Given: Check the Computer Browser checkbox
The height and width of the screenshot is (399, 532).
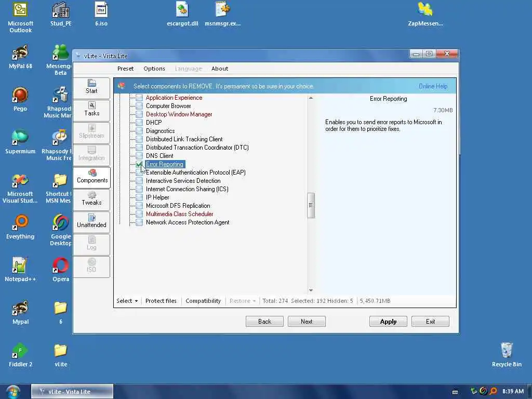Looking at the screenshot, I should (x=139, y=106).
